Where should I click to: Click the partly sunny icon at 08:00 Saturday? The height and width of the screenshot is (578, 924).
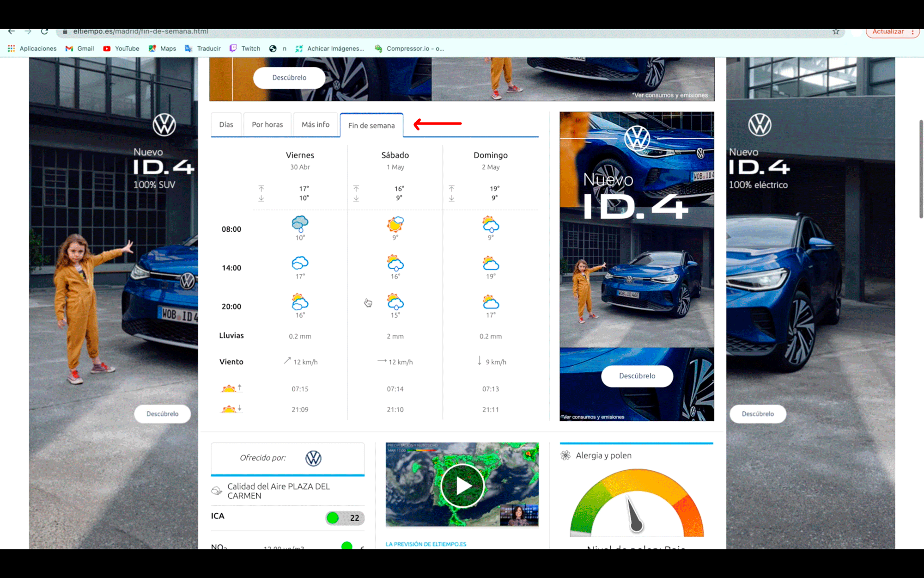395,224
